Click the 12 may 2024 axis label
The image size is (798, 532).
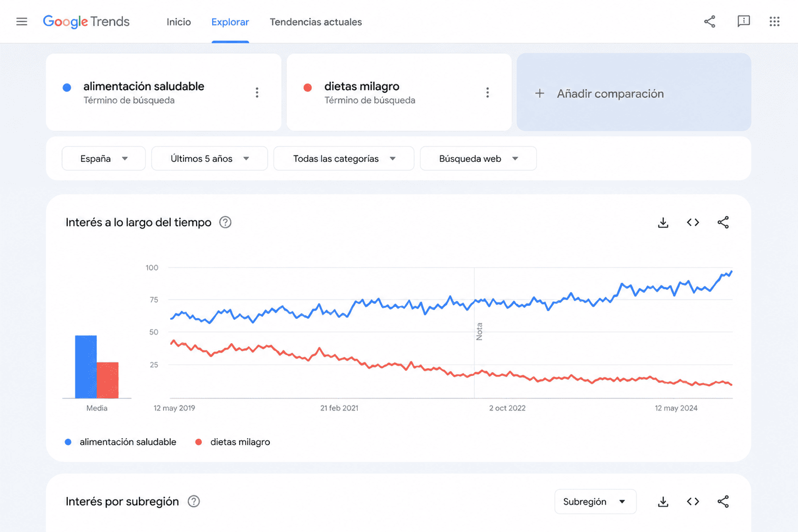(x=676, y=408)
